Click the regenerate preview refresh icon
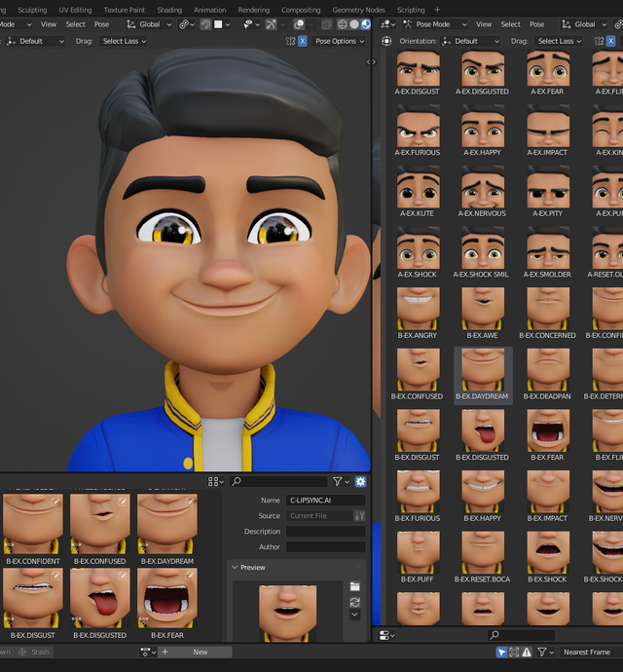The image size is (623, 672). (355, 602)
